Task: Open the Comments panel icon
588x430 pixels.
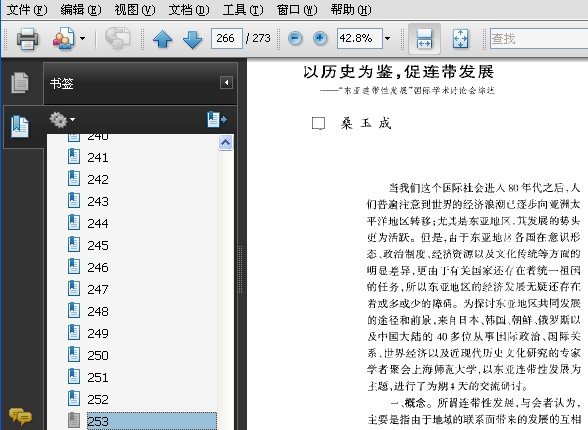Action: pos(20,417)
